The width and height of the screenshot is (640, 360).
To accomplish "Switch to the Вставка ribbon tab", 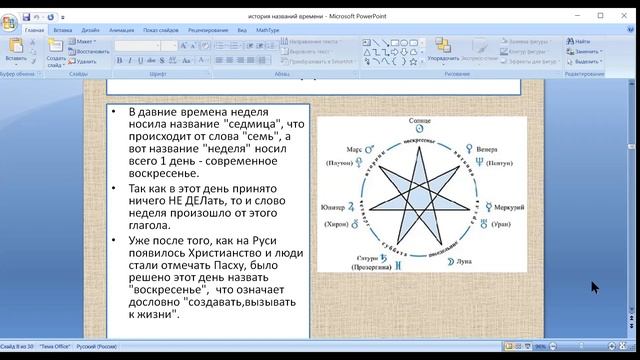I will point(62,30).
